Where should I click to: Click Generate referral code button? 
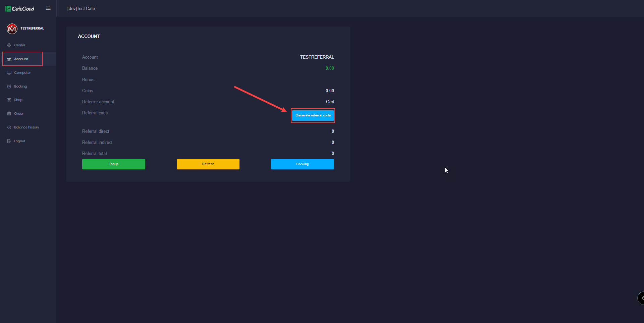(x=313, y=115)
